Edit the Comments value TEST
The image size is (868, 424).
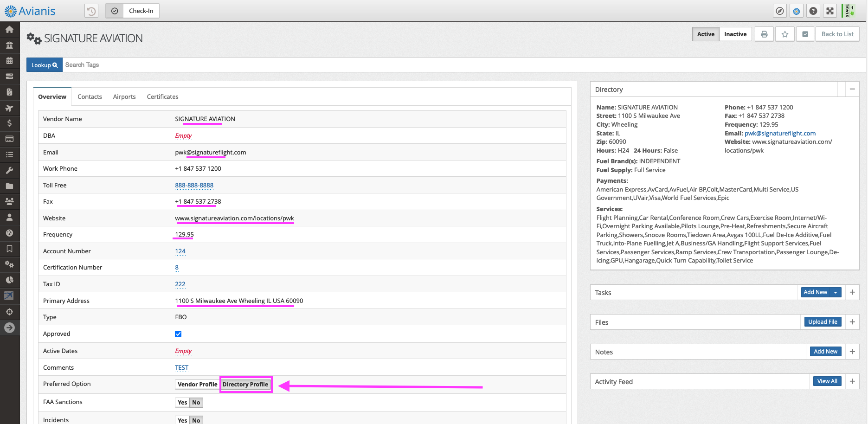tap(181, 367)
